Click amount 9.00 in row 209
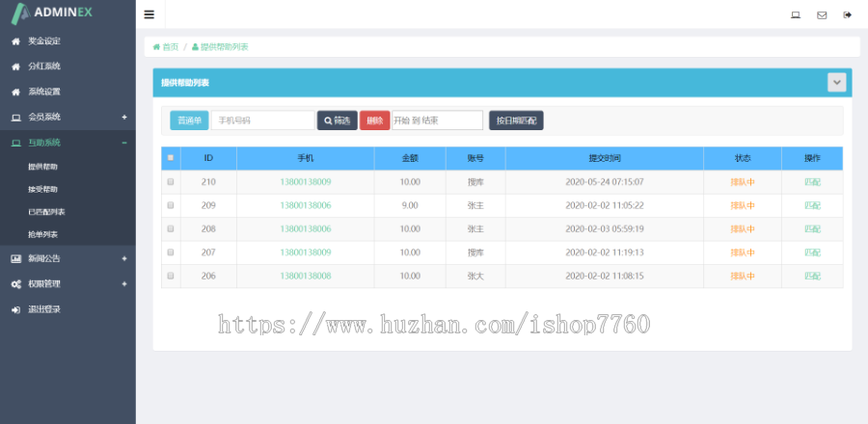This screenshot has height=424, width=868. pos(410,205)
